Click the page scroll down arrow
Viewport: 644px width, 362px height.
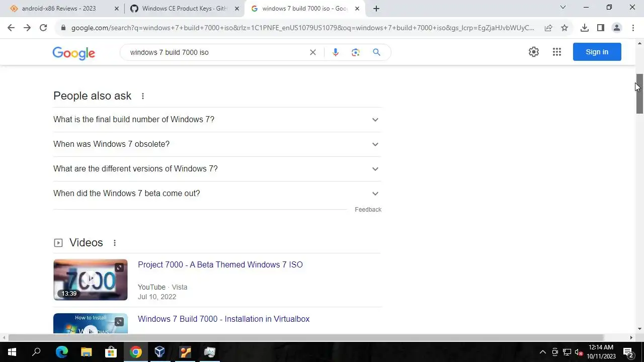[x=639, y=329]
